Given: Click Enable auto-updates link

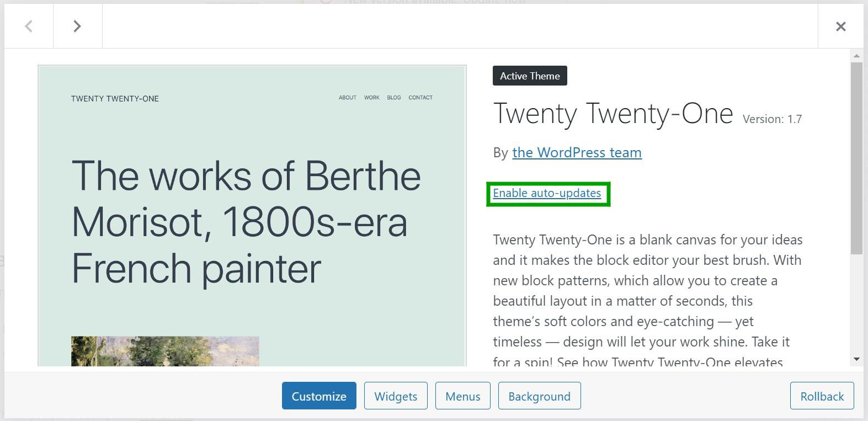Looking at the screenshot, I should (x=547, y=193).
